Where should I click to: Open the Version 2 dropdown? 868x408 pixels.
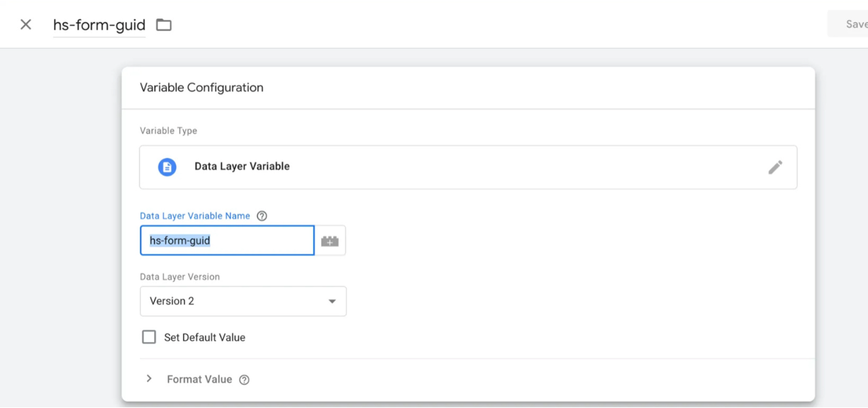pos(243,301)
